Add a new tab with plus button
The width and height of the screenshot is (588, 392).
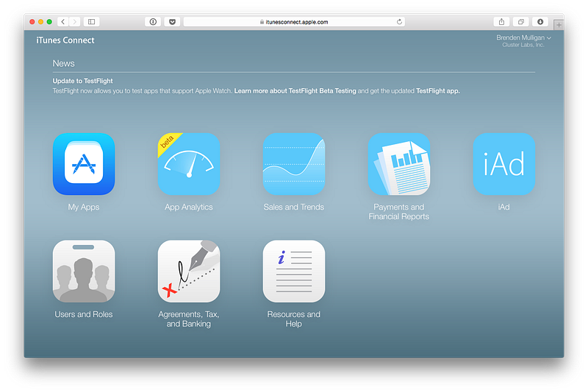coord(559,25)
